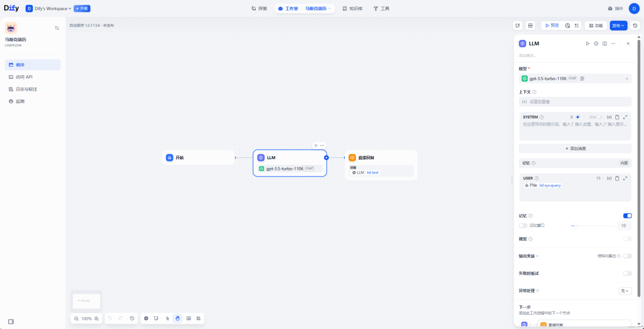Click the add message button
The width and height of the screenshot is (644, 329).
point(575,148)
